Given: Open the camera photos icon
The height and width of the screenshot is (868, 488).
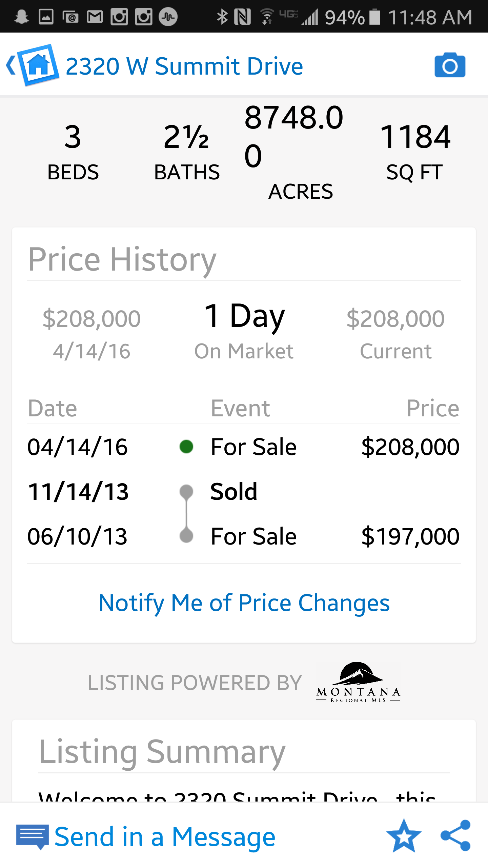Looking at the screenshot, I should tap(450, 65).
